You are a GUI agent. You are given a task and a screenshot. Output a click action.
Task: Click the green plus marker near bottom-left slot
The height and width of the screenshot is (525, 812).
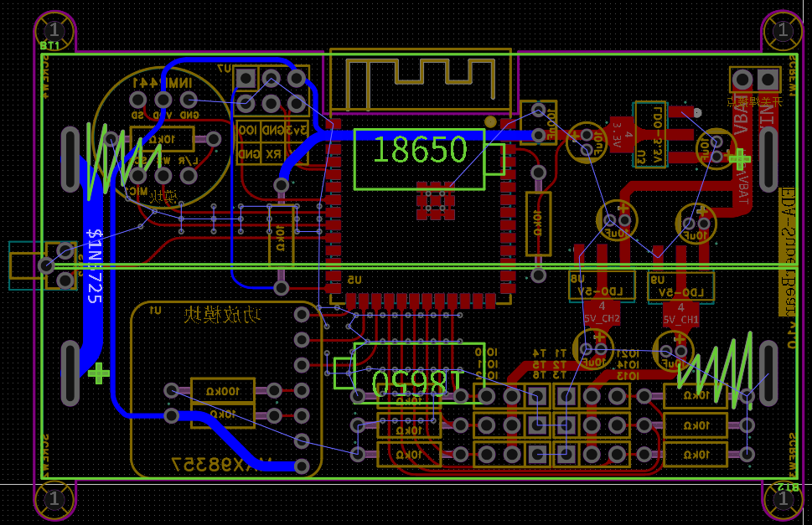pyautogui.click(x=99, y=373)
